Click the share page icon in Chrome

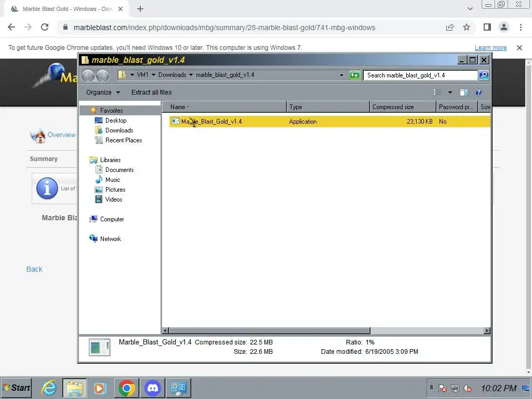(x=450, y=27)
